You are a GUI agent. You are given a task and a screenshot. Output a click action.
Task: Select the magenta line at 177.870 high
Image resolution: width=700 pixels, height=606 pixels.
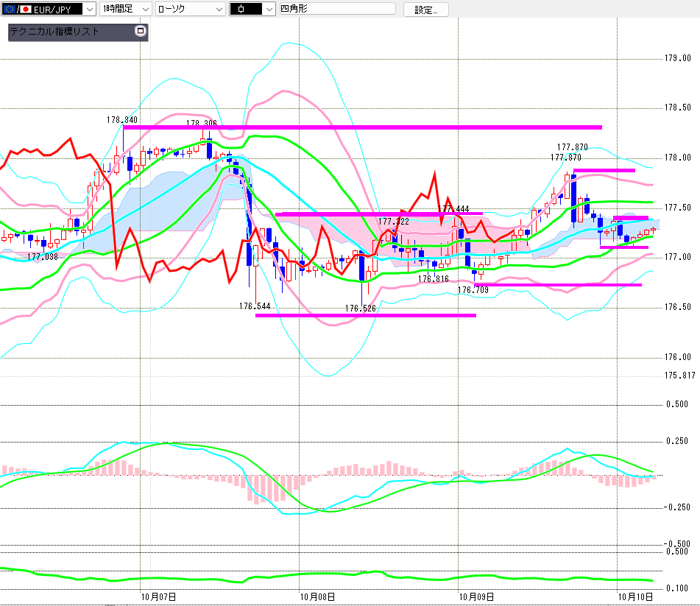coord(604,170)
